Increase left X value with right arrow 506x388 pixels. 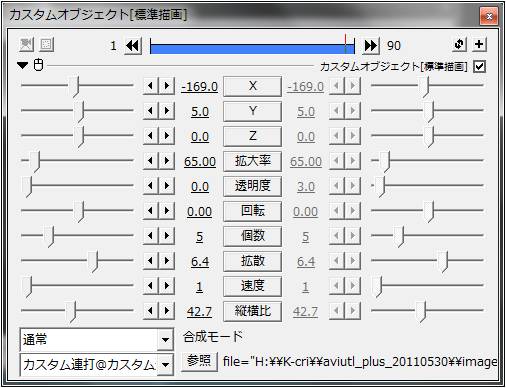click(166, 86)
